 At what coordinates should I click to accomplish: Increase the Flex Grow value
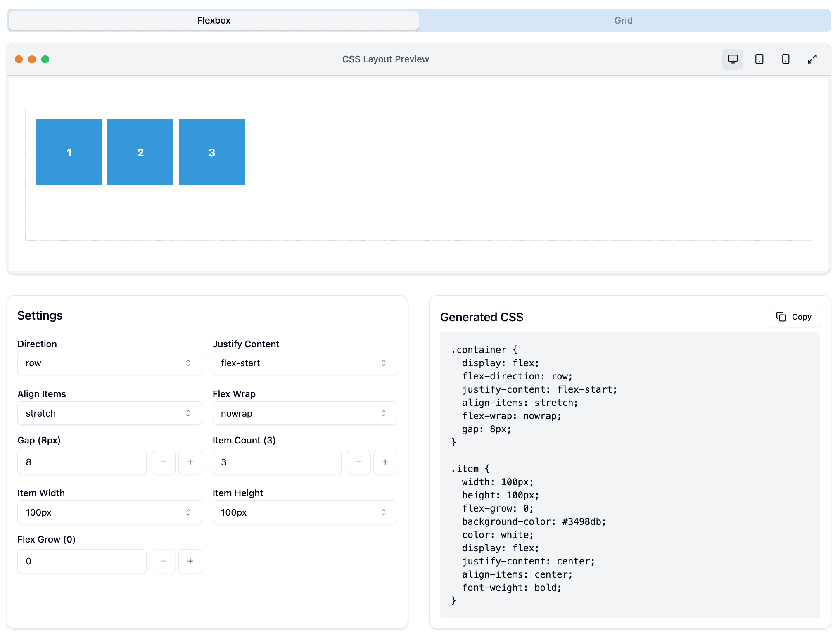(x=190, y=561)
